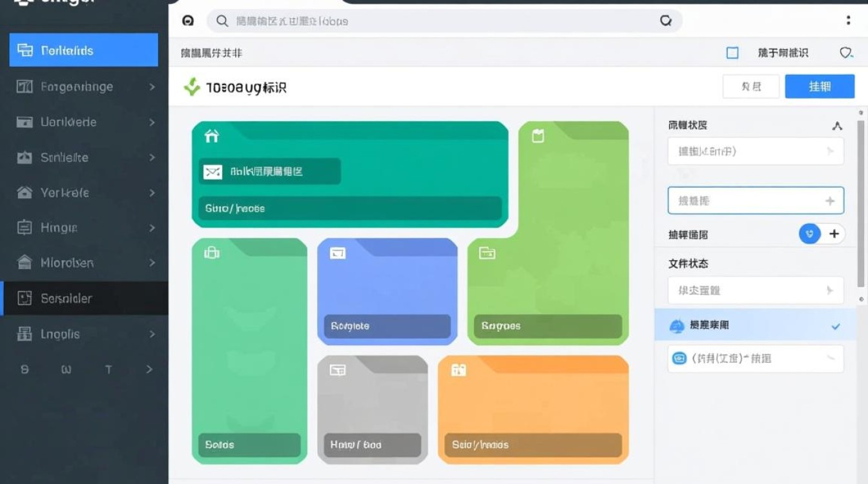This screenshot has width=868, height=484.
Task: Toggle the heart favorite icon top right
Action: 846,53
